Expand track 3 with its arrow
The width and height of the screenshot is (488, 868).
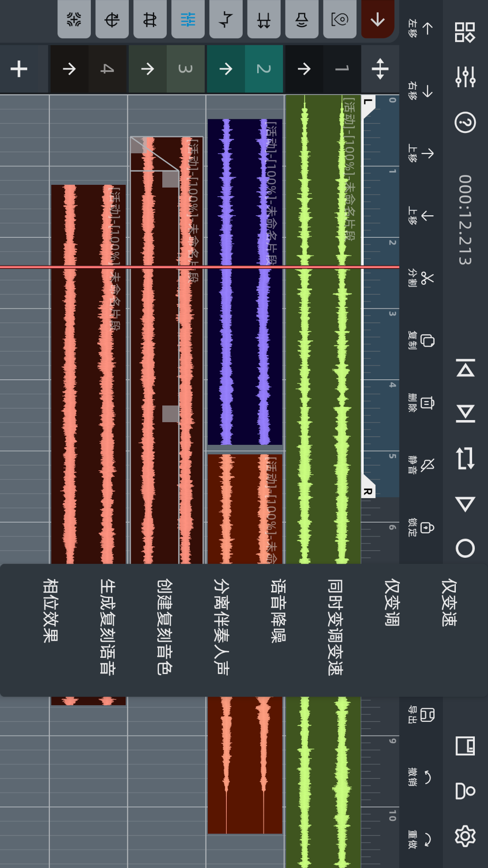tap(148, 69)
